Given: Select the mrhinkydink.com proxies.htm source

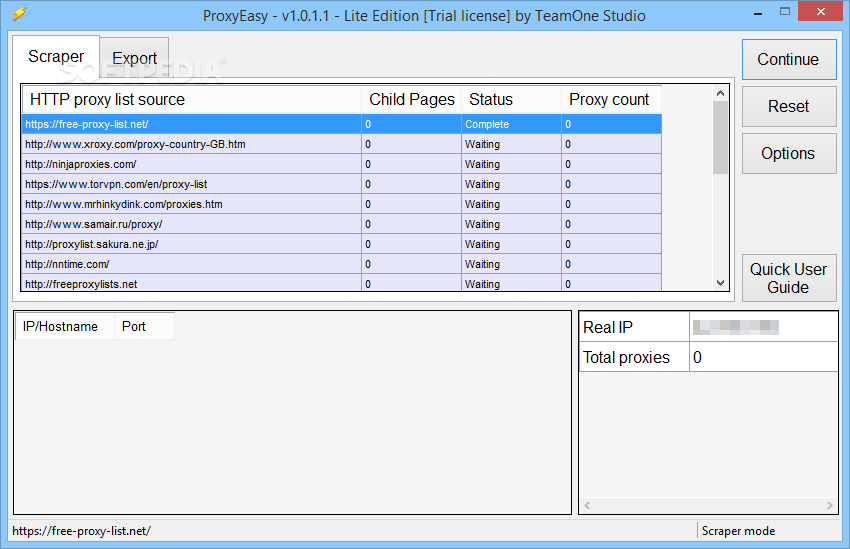Looking at the screenshot, I should [x=342, y=204].
